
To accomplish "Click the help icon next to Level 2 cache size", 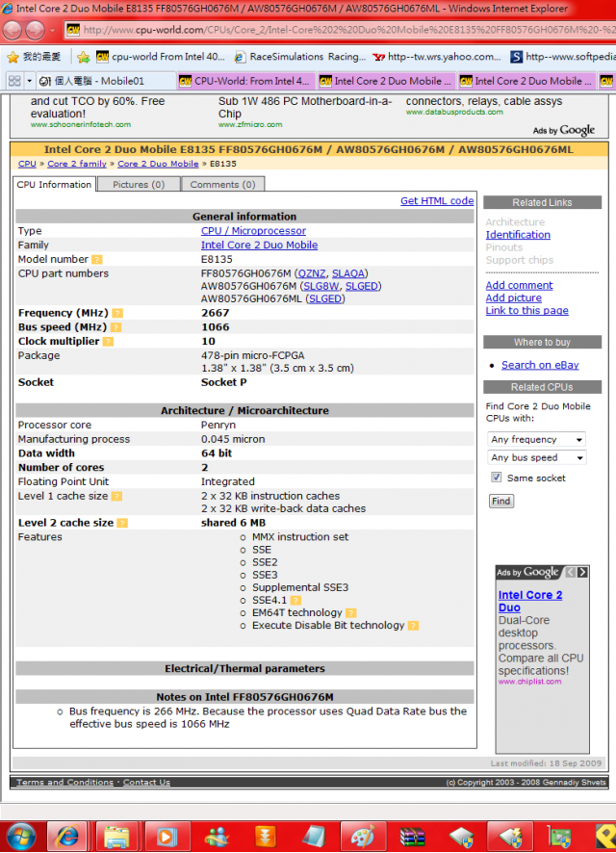I will tap(122, 523).
